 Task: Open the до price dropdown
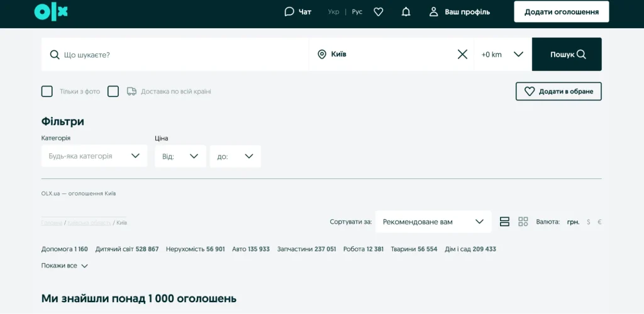tap(235, 156)
